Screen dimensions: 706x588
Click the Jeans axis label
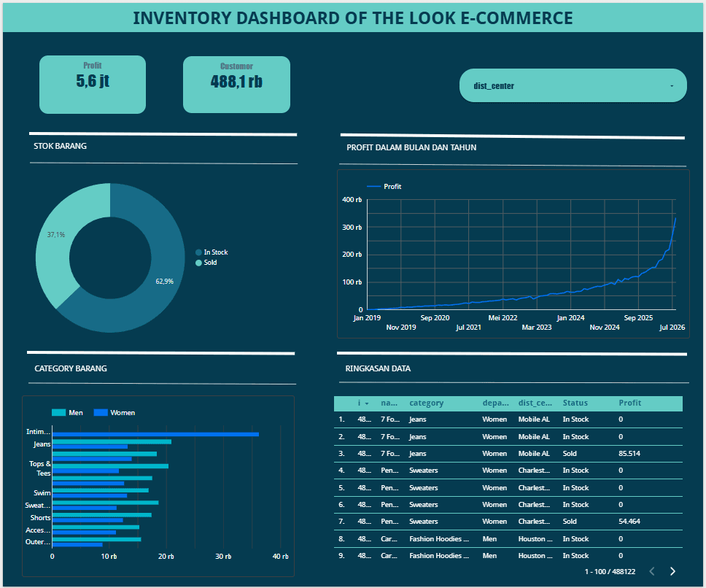coord(42,444)
